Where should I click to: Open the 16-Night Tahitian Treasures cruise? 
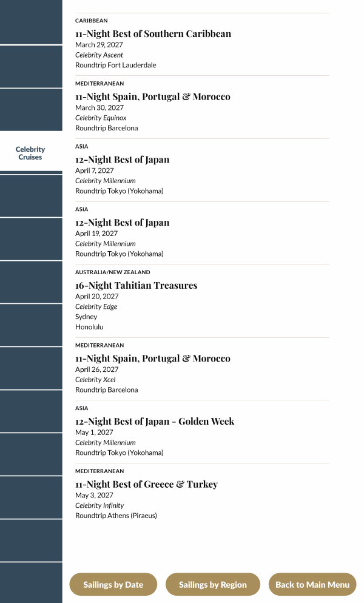(x=136, y=286)
